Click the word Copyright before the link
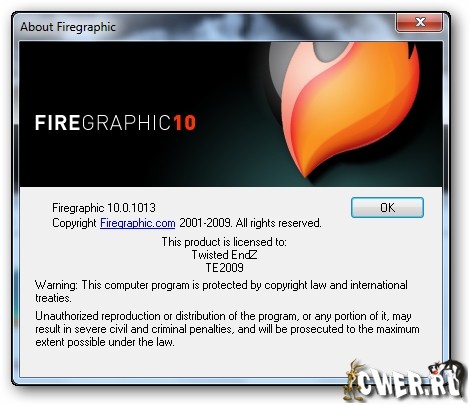The width and height of the screenshot is (470, 405). (74, 223)
